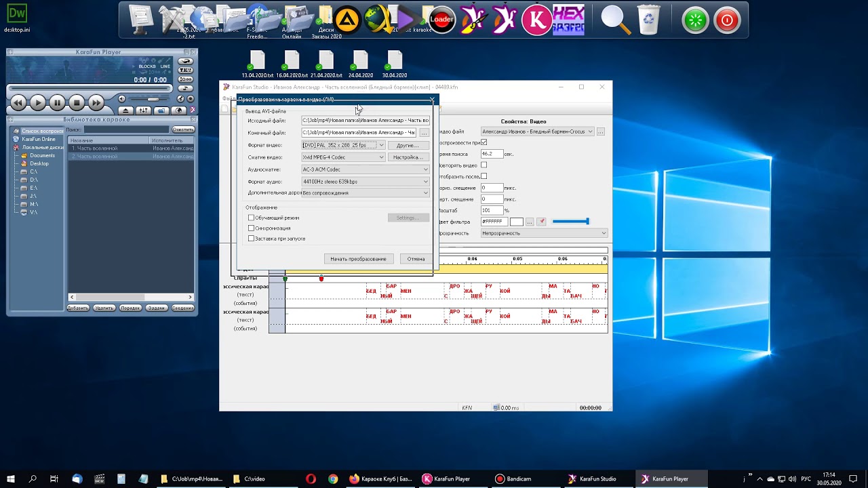This screenshot has width=868, height=488.
Task: Click the 'Порядок' button in library
Action: pos(130,308)
